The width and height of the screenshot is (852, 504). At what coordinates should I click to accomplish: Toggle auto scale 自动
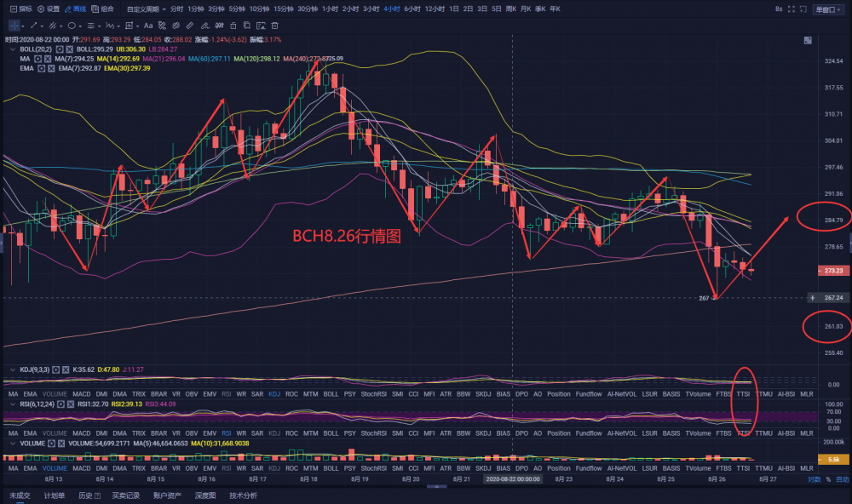(843, 479)
